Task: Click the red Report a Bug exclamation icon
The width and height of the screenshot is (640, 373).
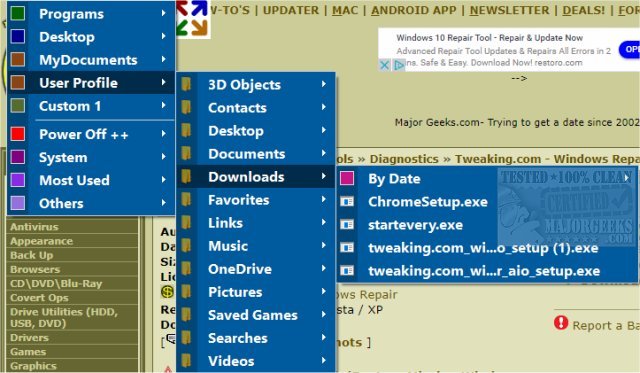Action: [x=561, y=323]
